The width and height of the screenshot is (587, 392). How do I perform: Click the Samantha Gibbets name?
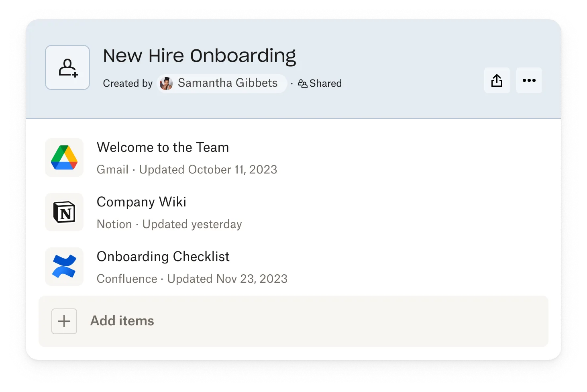228,83
